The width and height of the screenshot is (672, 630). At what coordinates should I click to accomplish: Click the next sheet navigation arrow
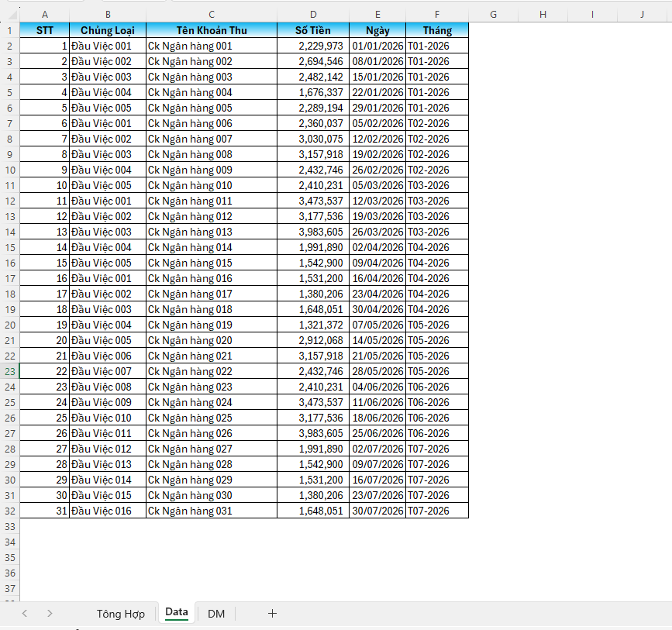coord(50,613)
